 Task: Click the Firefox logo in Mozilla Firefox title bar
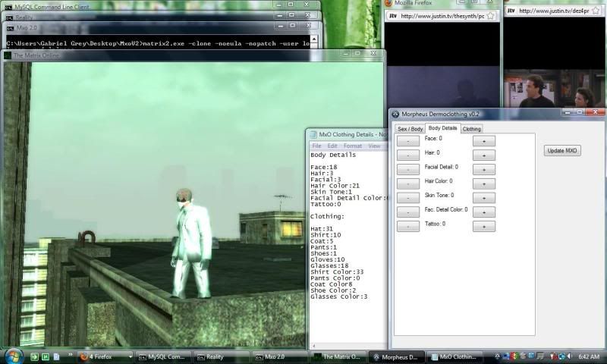pos(388,3)
